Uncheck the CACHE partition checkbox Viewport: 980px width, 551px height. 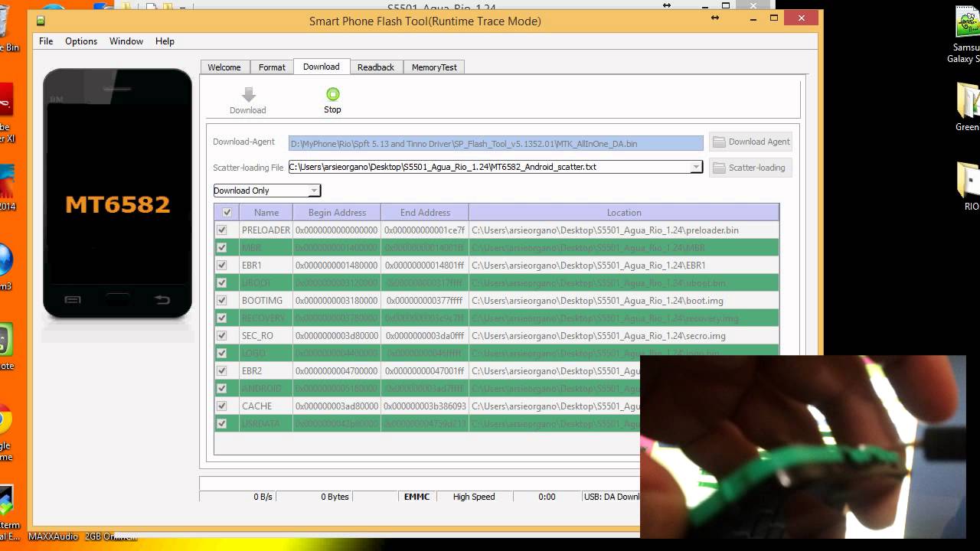222,406
